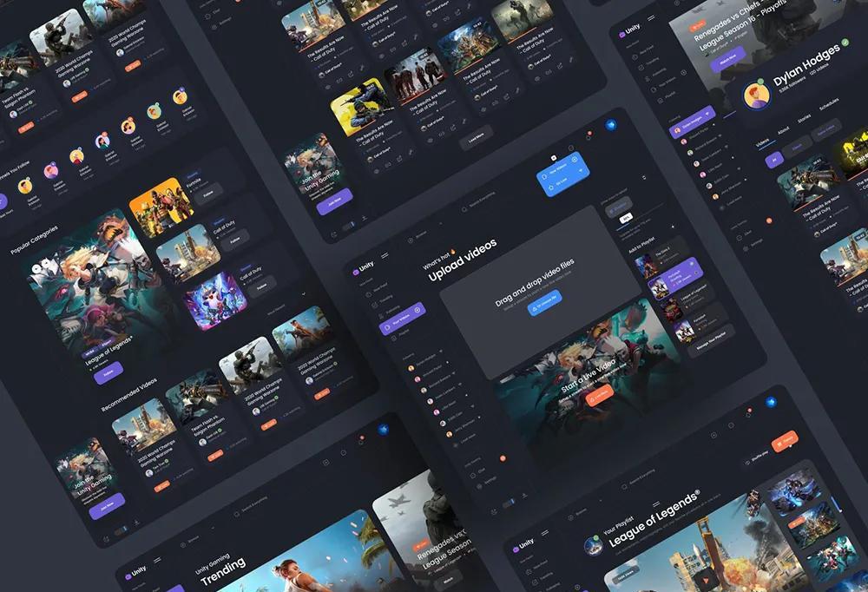Open hamburger menu on Dylan Hodges profile screen
This screenshot has height=592, width=868.
[651, 17]
